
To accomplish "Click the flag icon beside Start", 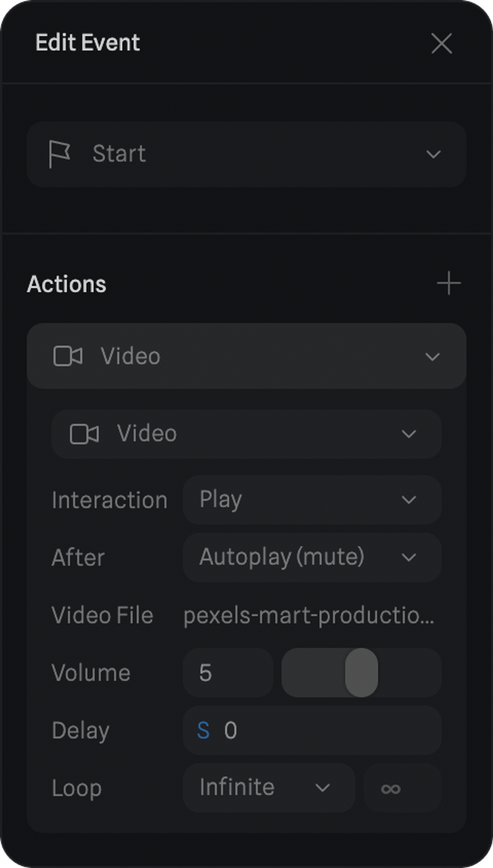I will (59, 154).
